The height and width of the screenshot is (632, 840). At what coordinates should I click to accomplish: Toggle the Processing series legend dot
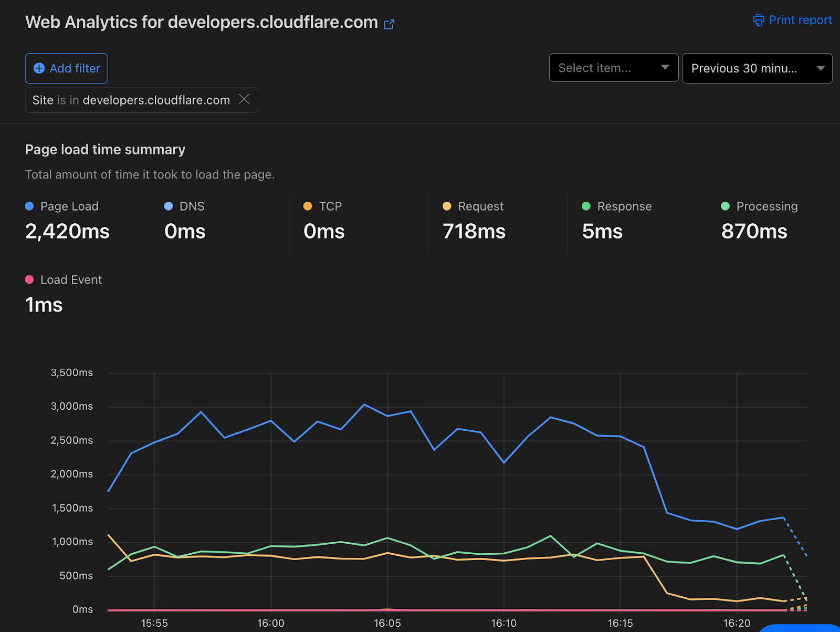(726, 206)
